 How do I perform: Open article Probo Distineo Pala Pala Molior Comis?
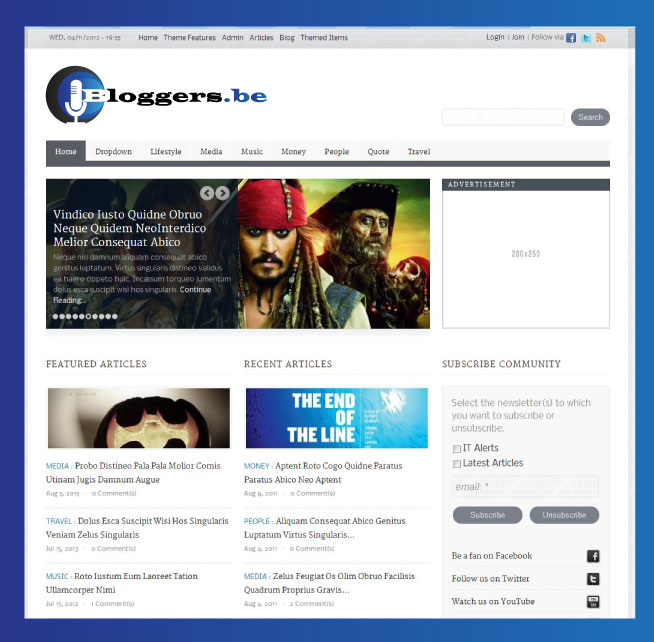(x=133, y=473)
